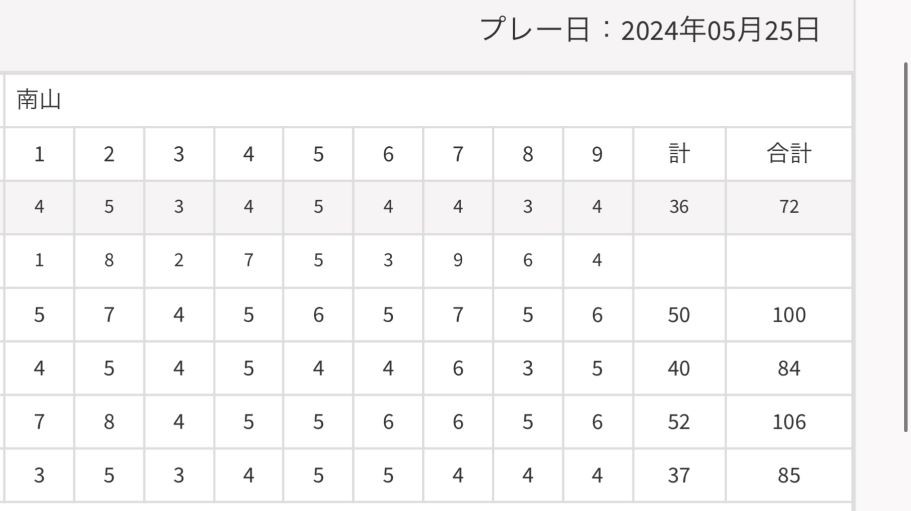Select the subtotal cell showing 50
Viewport: 911px width, 511px height.
pyautogui.click(x=679, y=315)
